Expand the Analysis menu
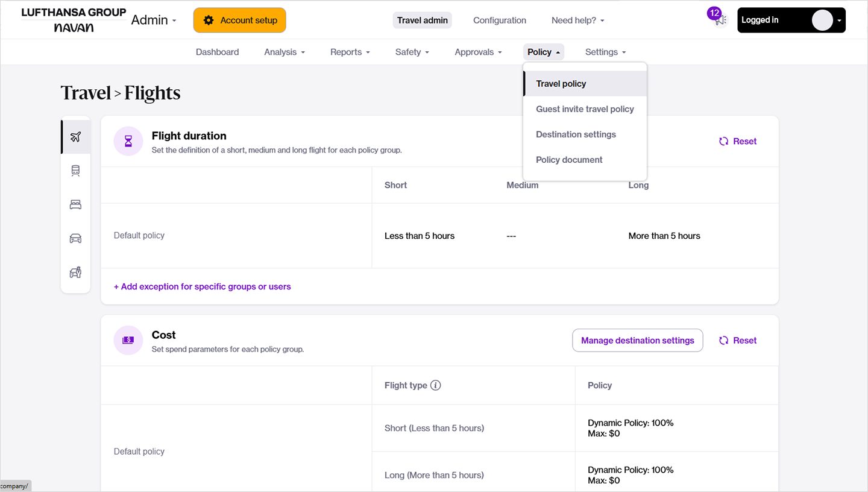The image size is (868, 492). pyautogui.click(x=285, y=52)
